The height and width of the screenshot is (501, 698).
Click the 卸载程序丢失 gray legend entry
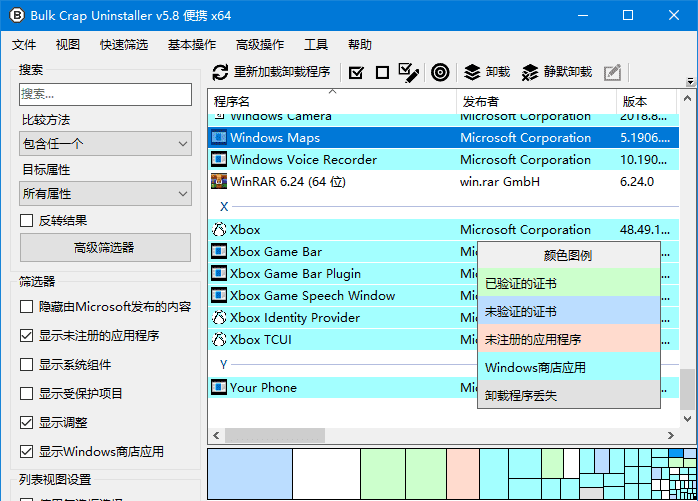568,395
